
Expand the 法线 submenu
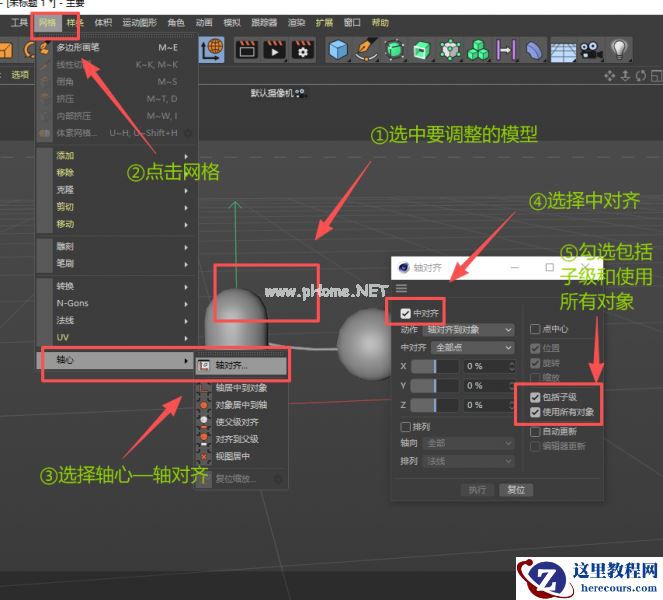tap(115, 321)
